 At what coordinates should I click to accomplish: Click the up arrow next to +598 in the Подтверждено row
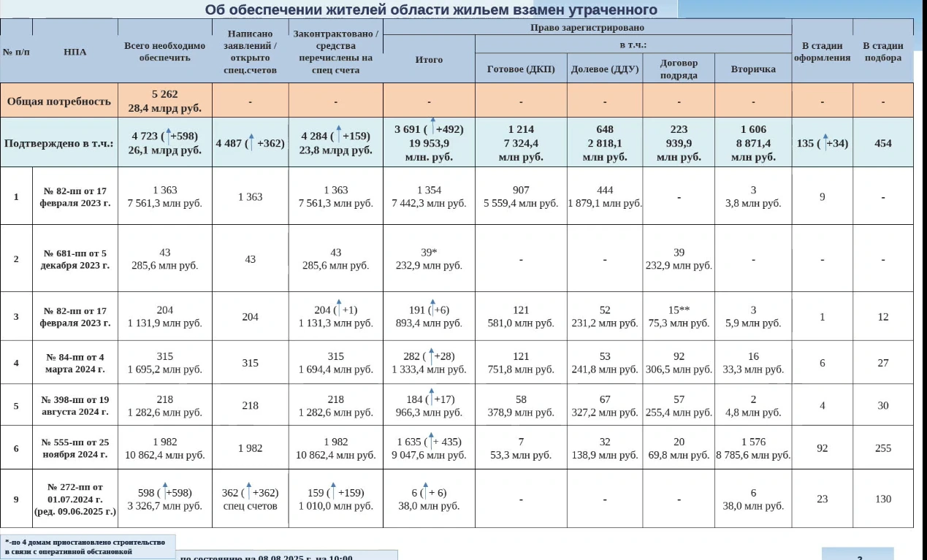tap(167, 134)
